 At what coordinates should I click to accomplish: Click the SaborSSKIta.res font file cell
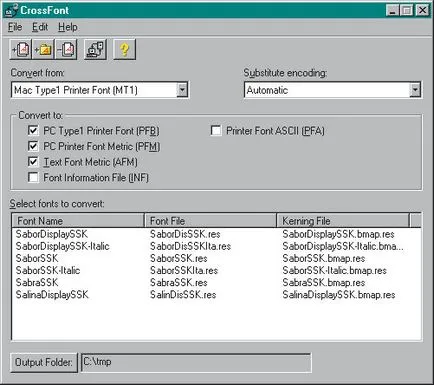point(184,270)
